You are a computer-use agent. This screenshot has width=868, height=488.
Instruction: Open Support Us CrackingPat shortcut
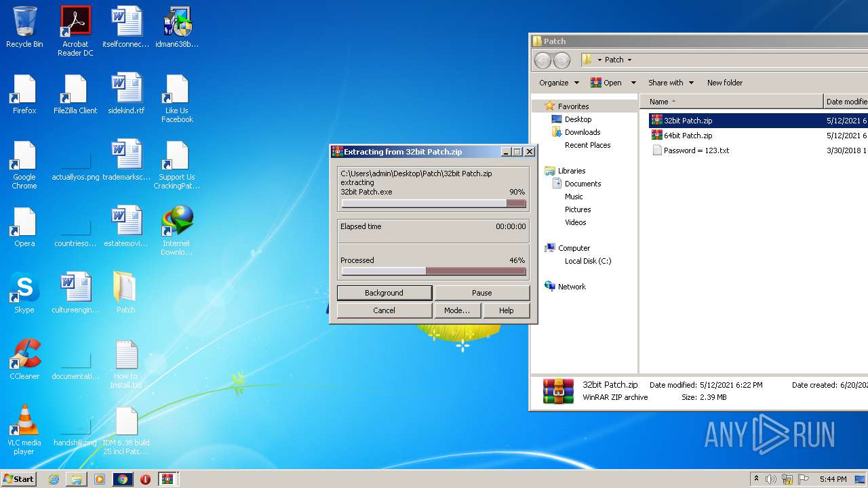pyautogui.click(x=177, y=165)
